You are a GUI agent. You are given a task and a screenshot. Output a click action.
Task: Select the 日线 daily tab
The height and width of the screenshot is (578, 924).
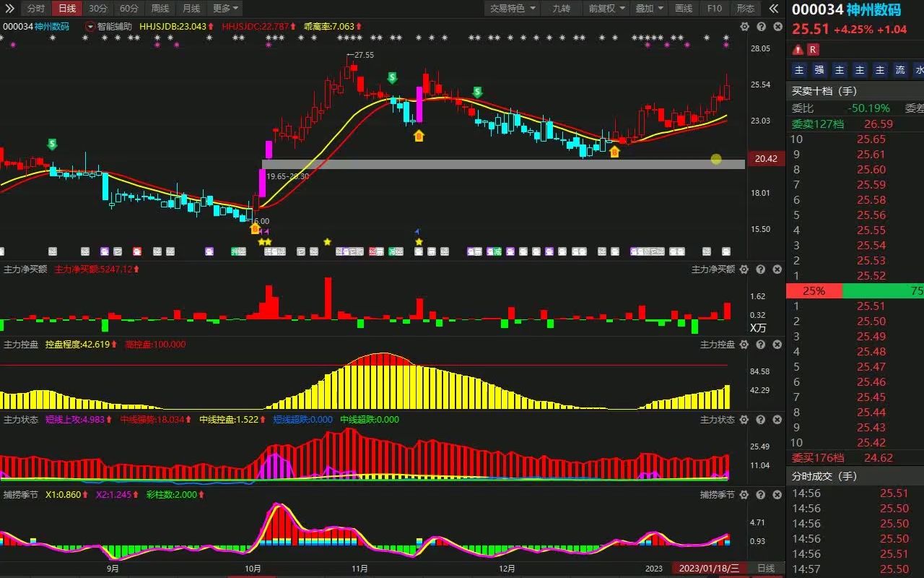pos(67,9)
